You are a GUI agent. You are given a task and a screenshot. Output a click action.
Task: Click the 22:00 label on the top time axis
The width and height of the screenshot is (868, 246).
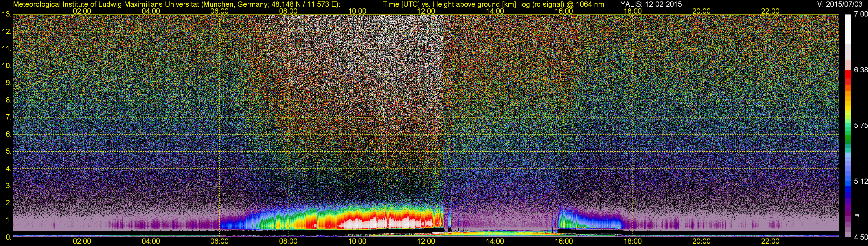point(770,11)
